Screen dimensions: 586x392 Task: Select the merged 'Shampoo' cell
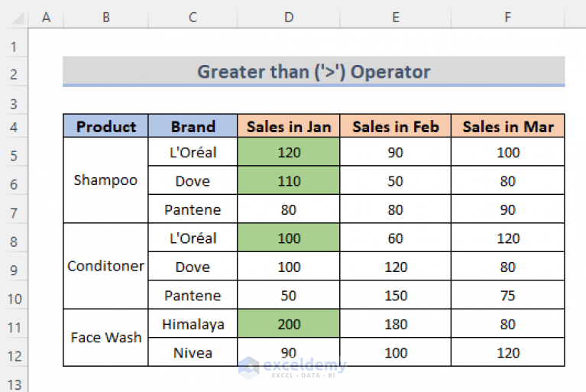105,180
